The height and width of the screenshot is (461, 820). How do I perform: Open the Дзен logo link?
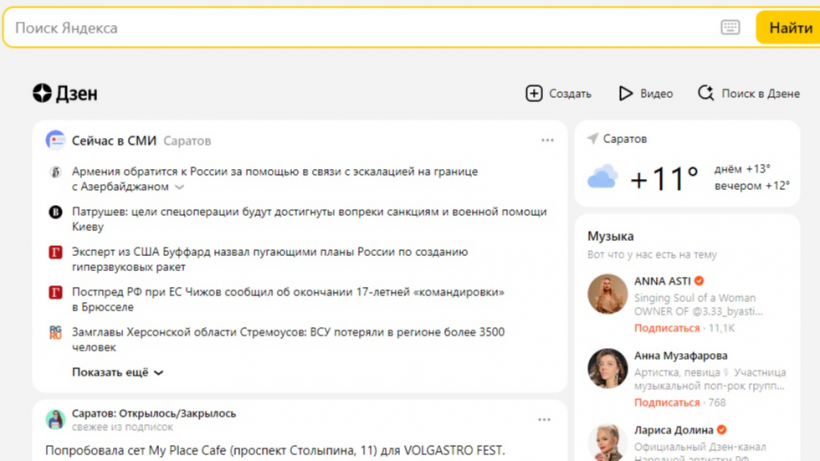(x=65, y=94)
